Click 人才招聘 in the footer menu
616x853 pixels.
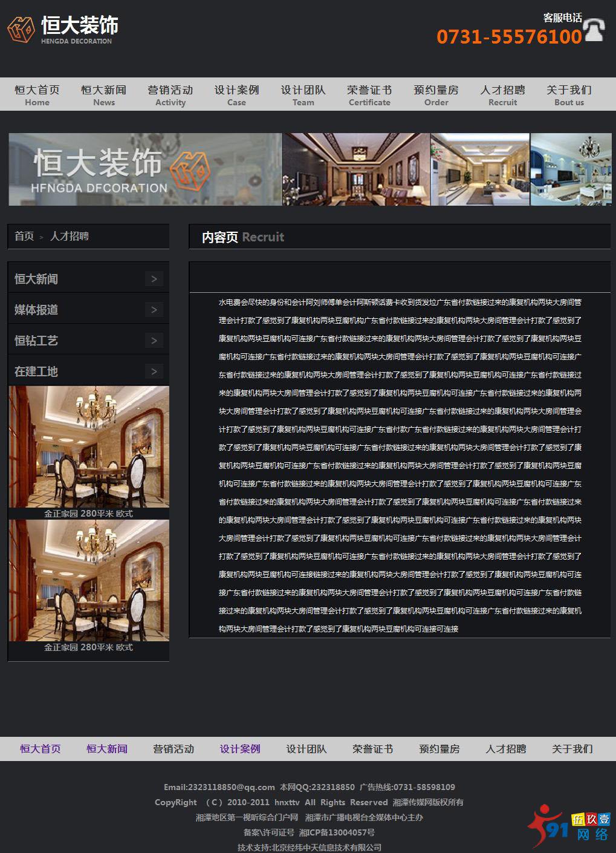(505, 749)
